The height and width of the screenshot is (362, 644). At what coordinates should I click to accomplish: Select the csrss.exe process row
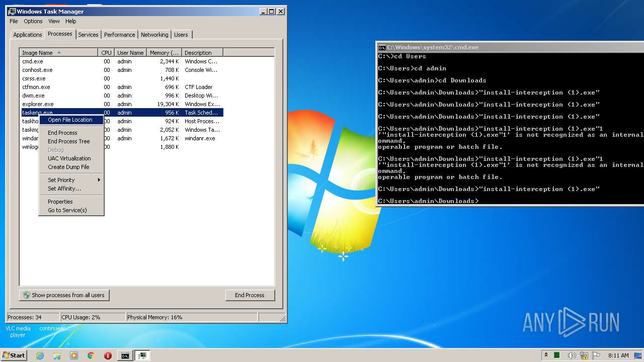pyautogui.click(x=121, y=78)
